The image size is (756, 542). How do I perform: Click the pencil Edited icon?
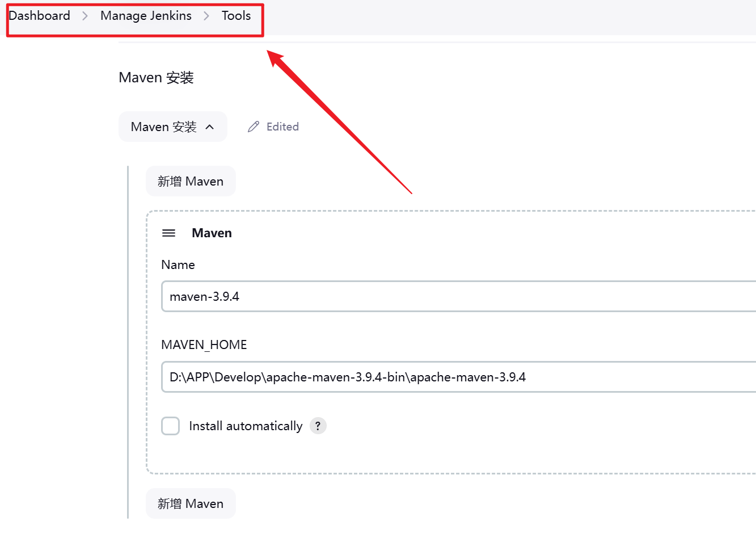tap(254, 127)
